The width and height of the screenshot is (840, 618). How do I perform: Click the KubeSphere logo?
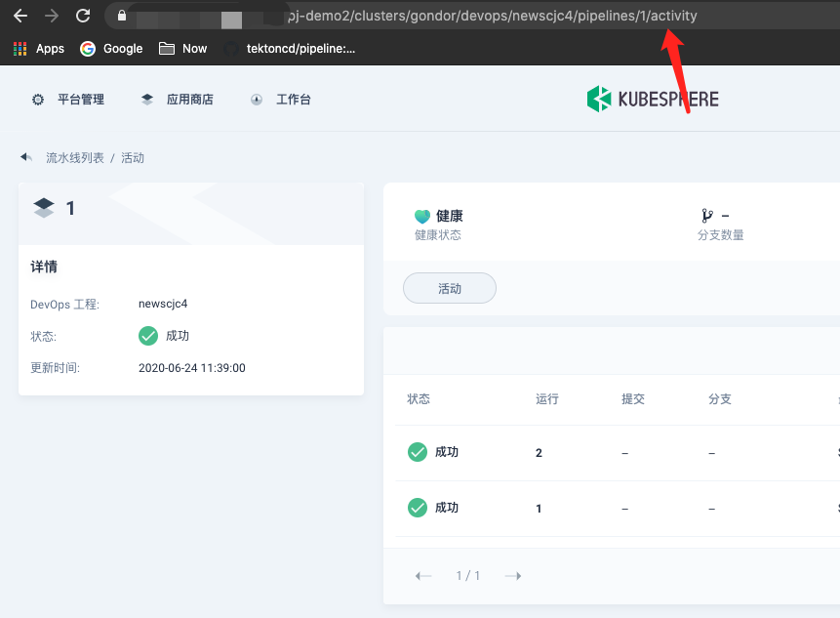[x=653, y=100]
